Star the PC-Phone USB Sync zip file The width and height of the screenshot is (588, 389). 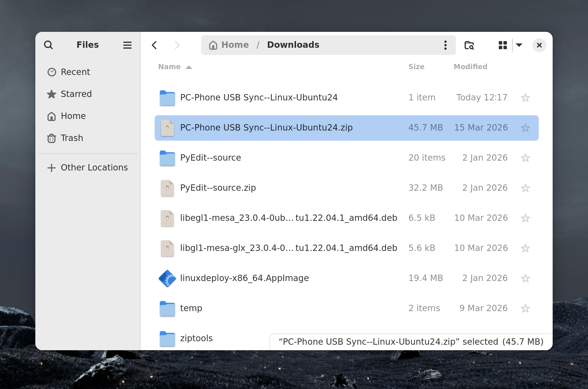tap(525, 128)
